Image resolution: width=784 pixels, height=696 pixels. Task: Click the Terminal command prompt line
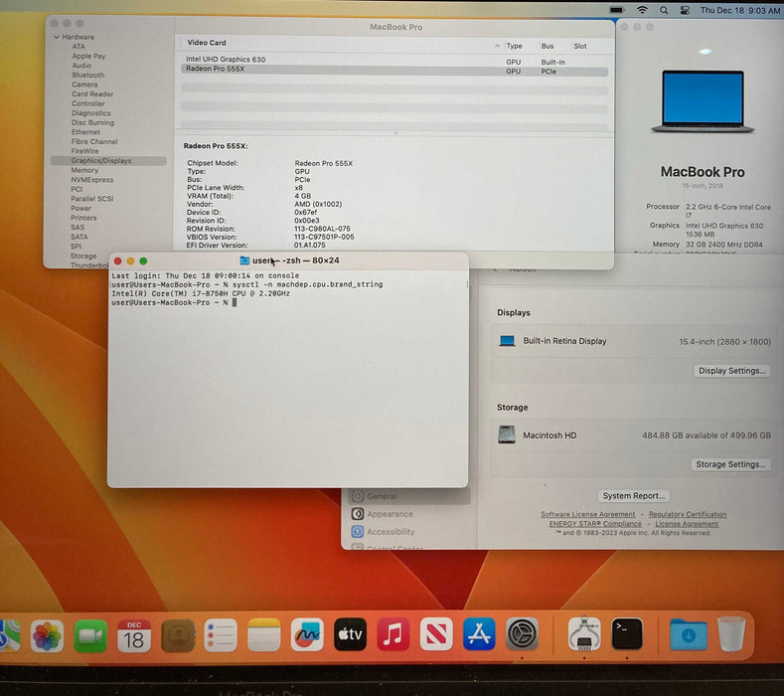click(174, 302)
